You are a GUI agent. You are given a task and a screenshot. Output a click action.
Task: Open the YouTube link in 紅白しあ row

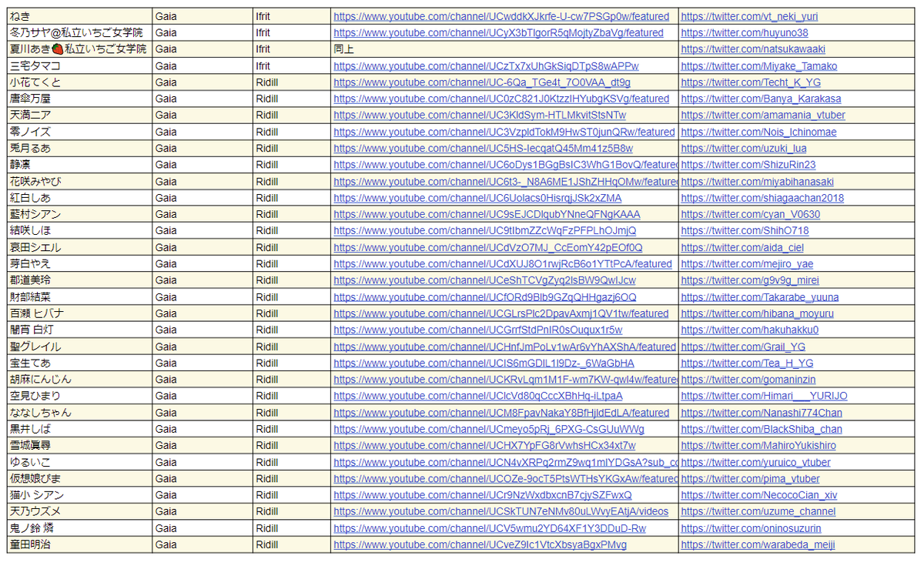(x=477, y=198)
